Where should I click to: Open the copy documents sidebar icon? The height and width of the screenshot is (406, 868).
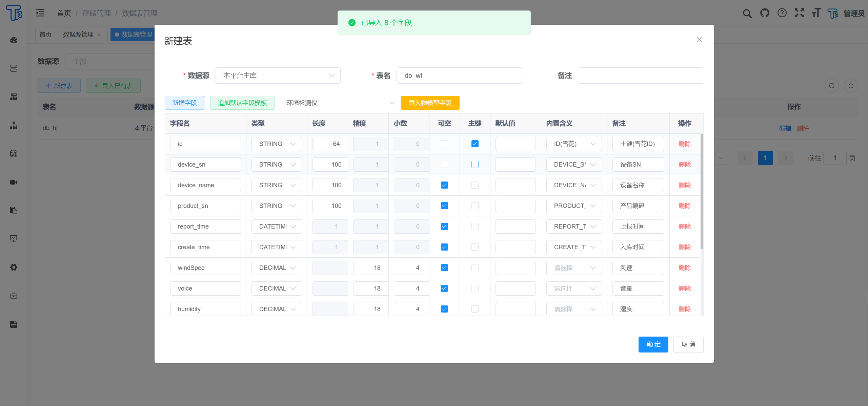(x=14, y=211)
